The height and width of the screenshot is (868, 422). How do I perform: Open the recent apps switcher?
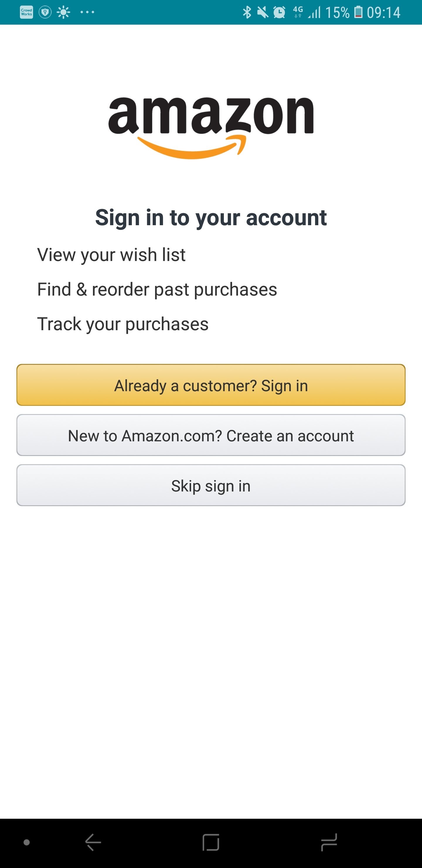329,842
